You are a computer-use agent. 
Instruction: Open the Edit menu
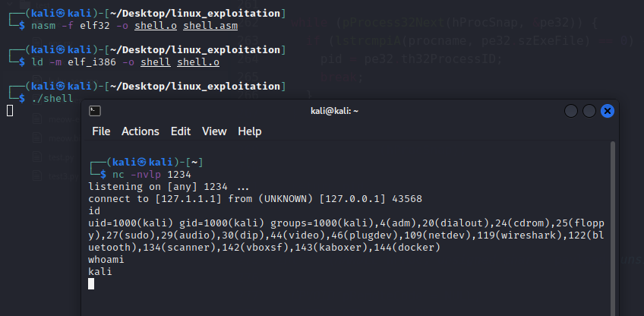click(181, 131)
